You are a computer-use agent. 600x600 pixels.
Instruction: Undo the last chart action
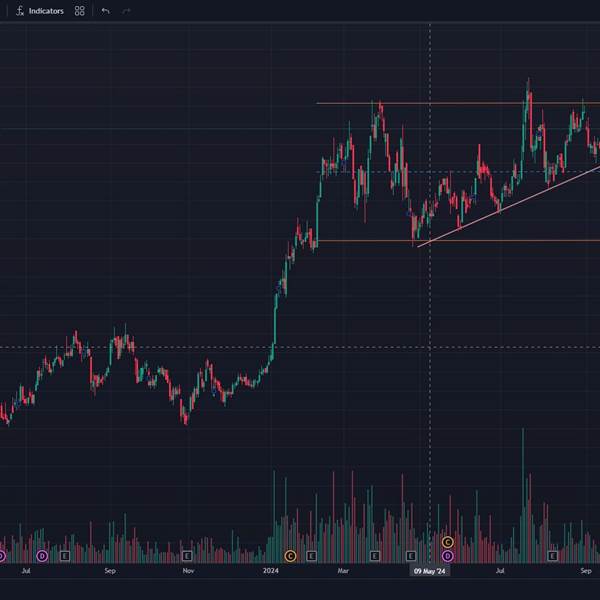tap(105, 11)
